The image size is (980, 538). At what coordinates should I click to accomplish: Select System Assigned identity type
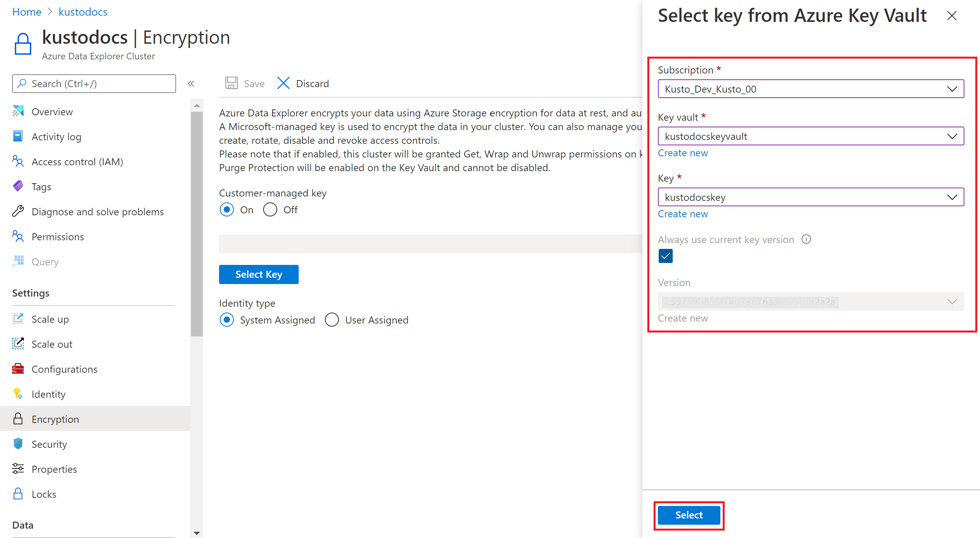[x=228, y=320]
